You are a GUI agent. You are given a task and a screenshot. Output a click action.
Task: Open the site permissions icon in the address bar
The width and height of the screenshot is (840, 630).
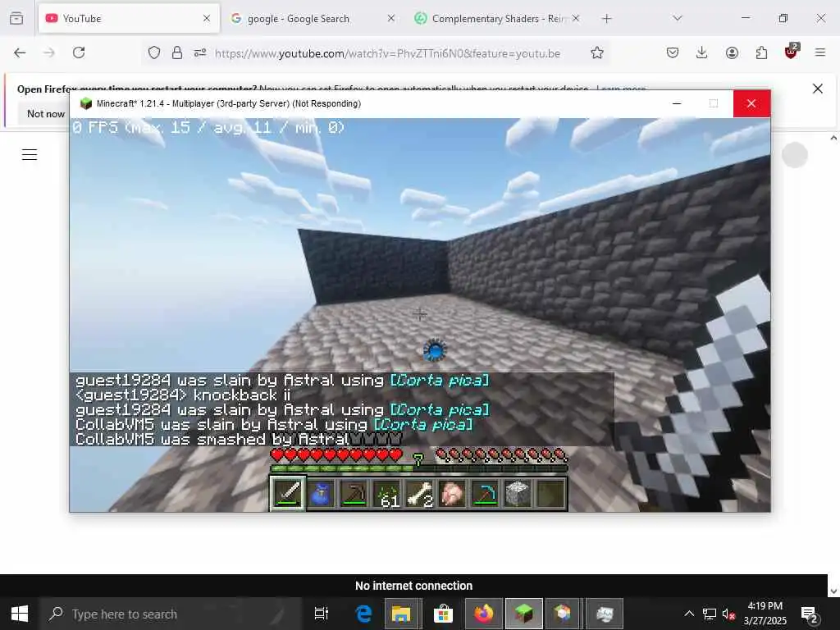pyautogui.click(x=200, y=52)
